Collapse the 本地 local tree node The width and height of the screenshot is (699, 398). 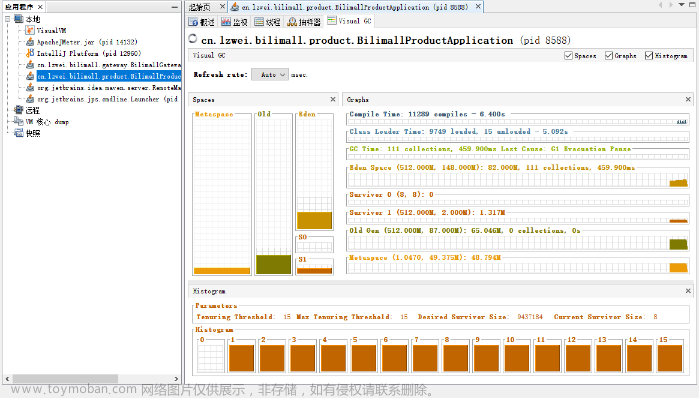[x=8, y=19]
